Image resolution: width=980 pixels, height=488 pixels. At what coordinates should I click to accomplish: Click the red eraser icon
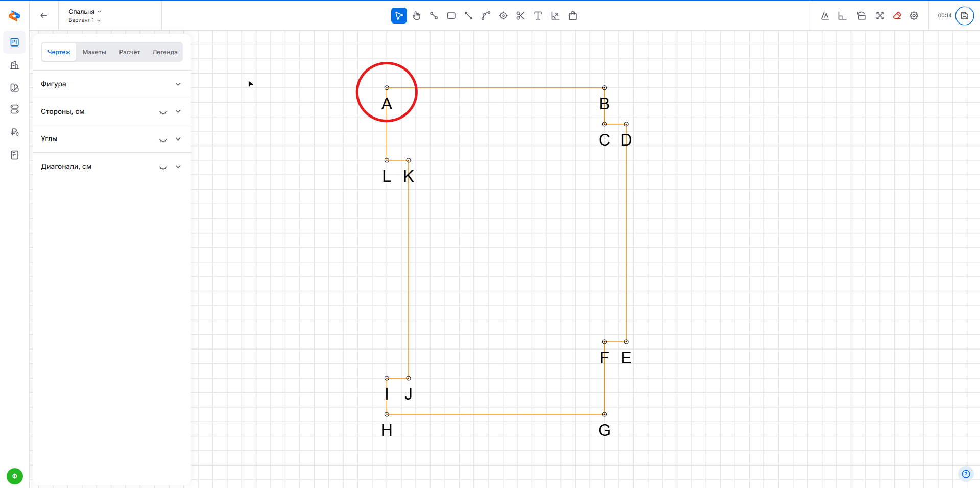click(x=897, y=16)
